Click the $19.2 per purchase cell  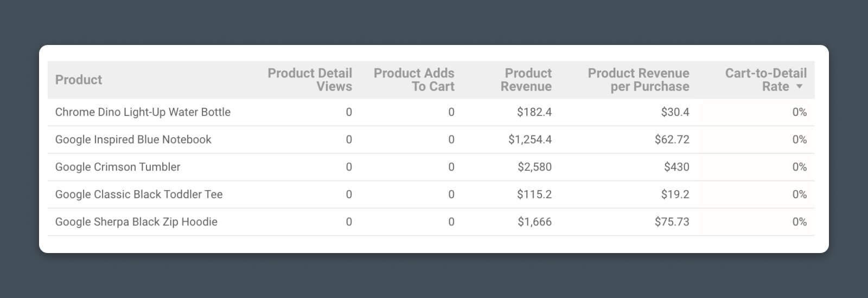(675, 195)
